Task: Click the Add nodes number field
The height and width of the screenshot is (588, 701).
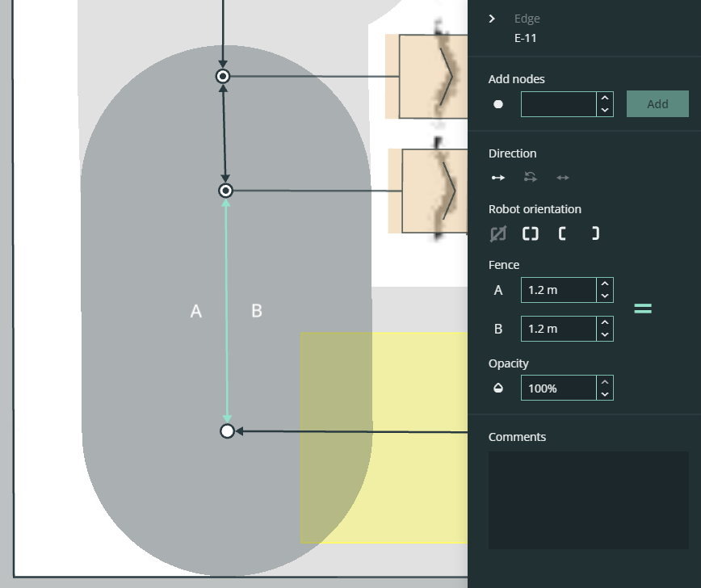Action: click(559, 104)
